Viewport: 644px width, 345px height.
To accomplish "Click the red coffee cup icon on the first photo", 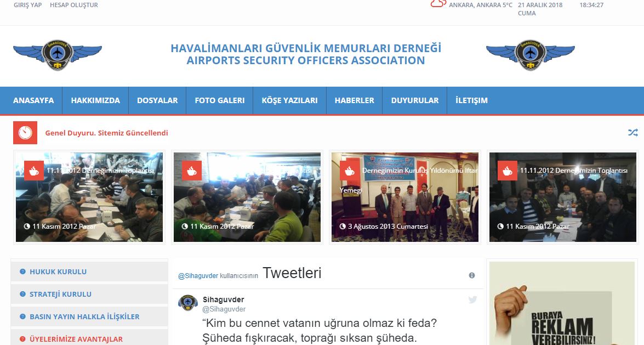I will coord(34,171).
